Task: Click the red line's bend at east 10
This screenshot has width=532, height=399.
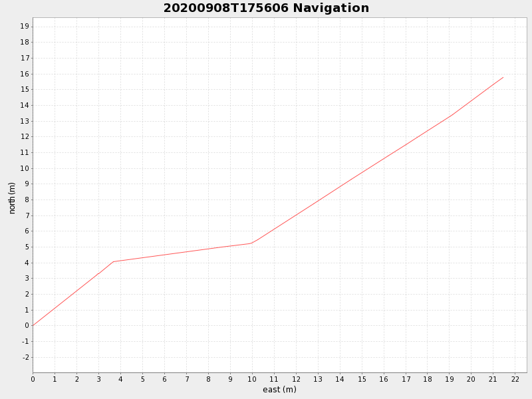Action: click(x=251, y=243)
